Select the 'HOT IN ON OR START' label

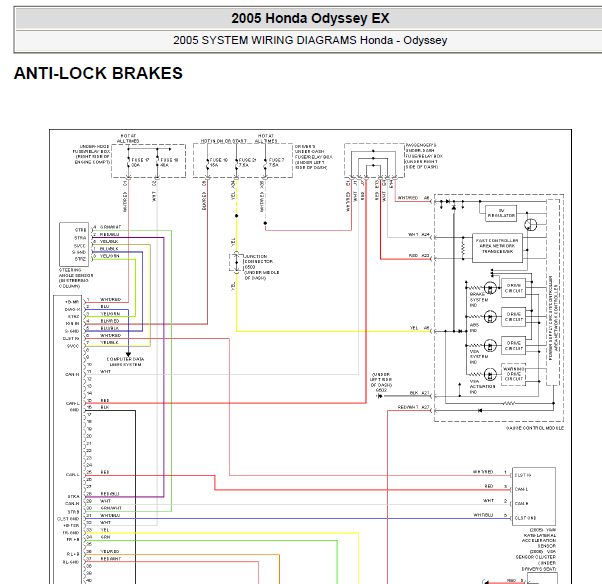(x=223, y=141)
